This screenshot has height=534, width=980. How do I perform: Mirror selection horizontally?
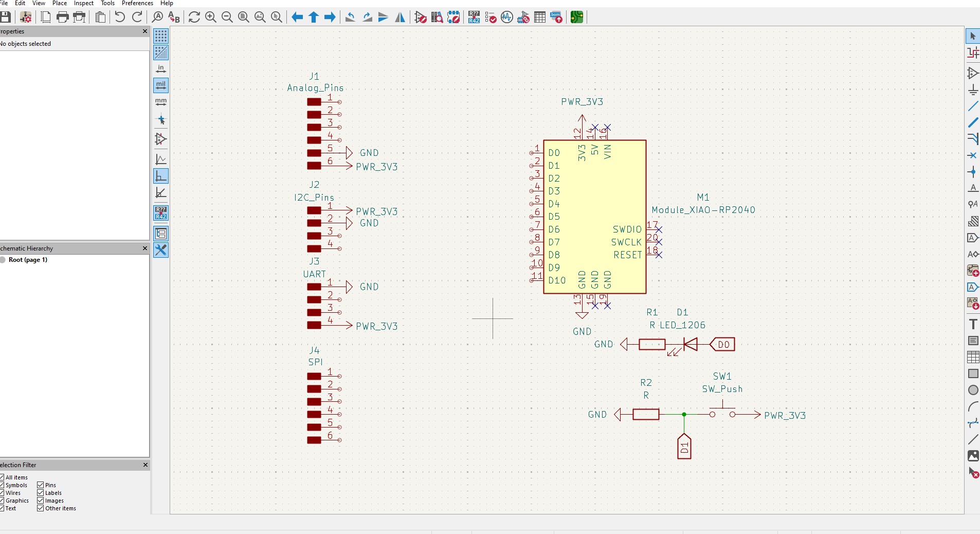(x=400, y=17)
